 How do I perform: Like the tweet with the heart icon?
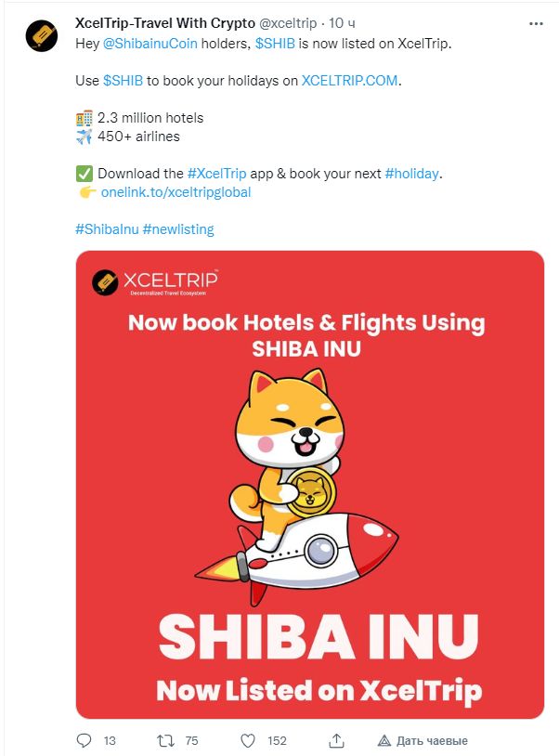(248, 740)
